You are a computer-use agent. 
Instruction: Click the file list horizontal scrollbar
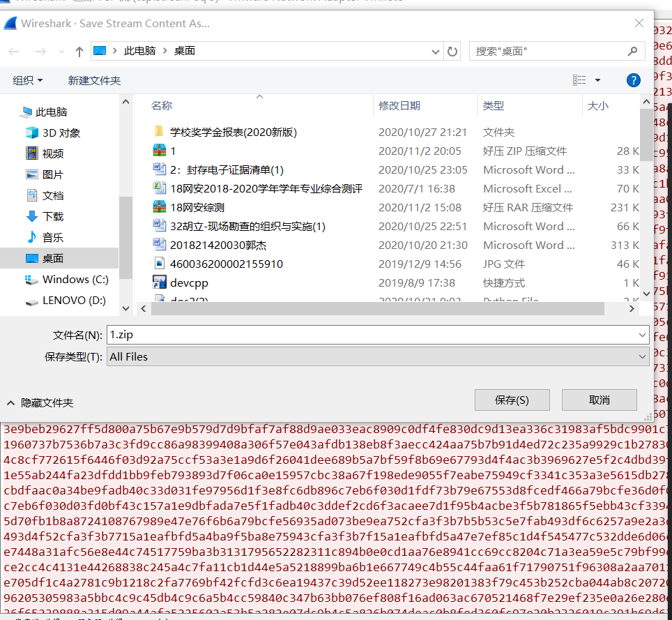click(378, 308)
